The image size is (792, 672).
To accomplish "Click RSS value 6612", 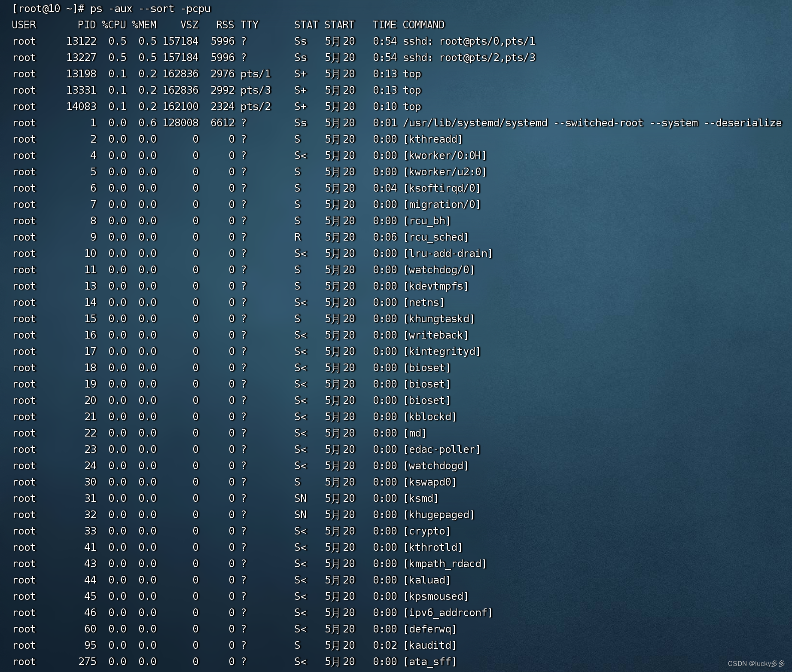I will click(x=222, y=123).
